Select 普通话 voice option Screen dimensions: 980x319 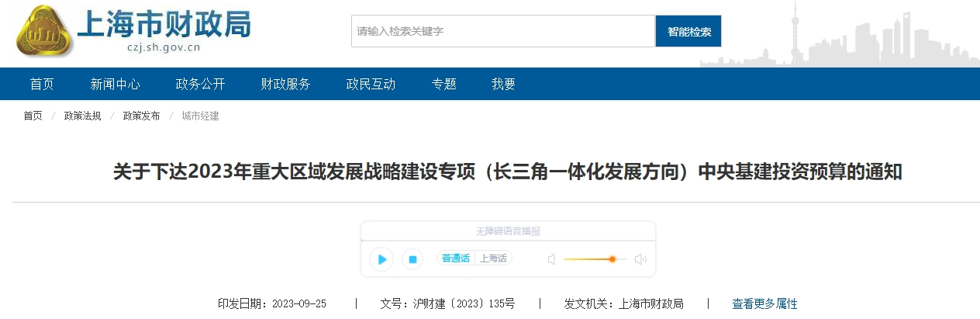point(456,258)
